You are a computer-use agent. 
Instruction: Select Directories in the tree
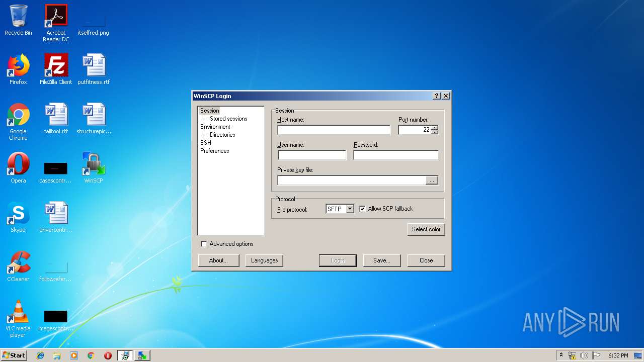click(x=222, y=135)
